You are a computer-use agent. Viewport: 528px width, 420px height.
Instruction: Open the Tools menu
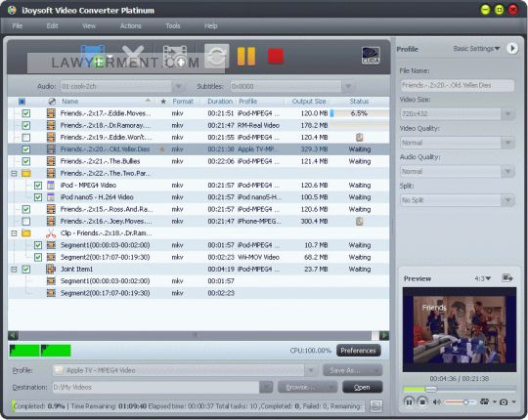pyautogui.click(x=173, y=26)
